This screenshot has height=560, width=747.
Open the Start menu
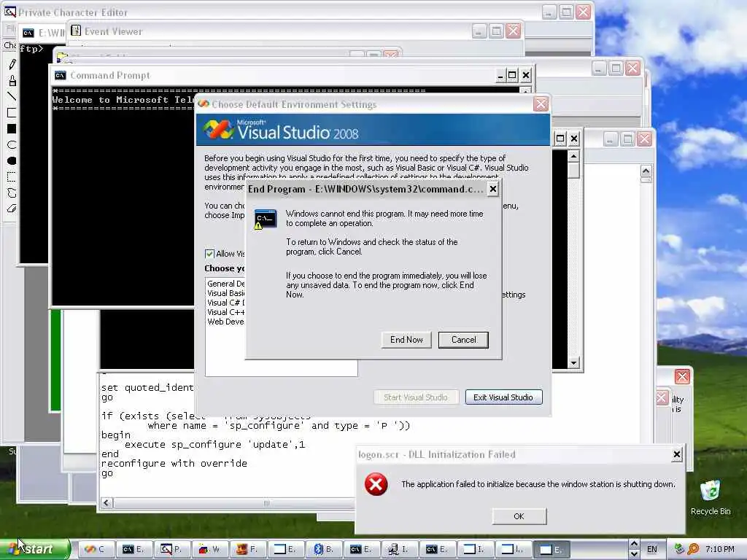tap(34, 549)
